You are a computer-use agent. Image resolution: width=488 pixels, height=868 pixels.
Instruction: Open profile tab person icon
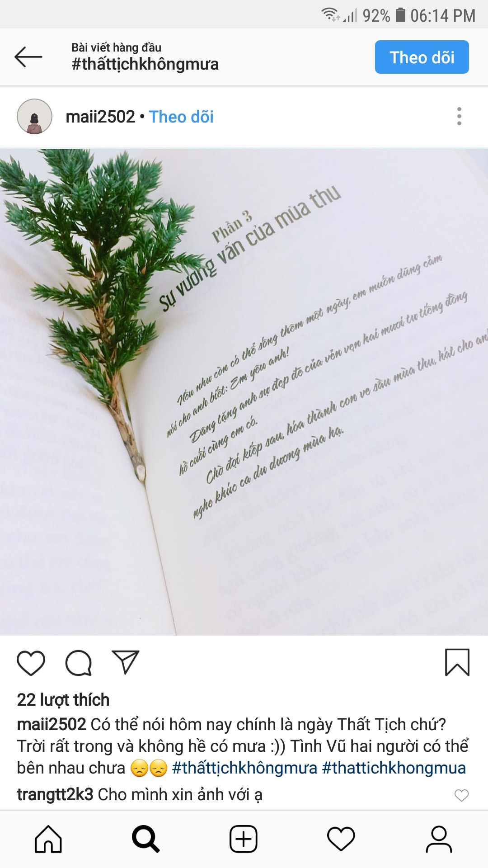pyautogui.click(x=439, y=839)
